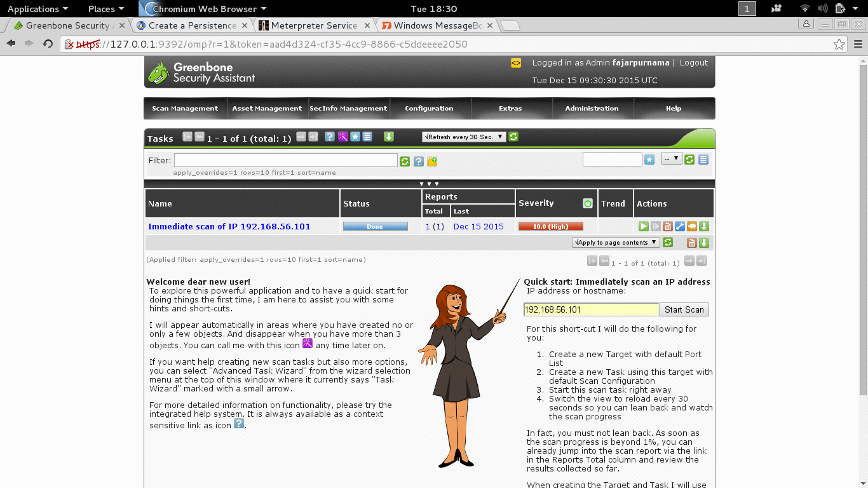Move the task to trashcan
Screen dimensions: 868x488
tap(667, 226)
